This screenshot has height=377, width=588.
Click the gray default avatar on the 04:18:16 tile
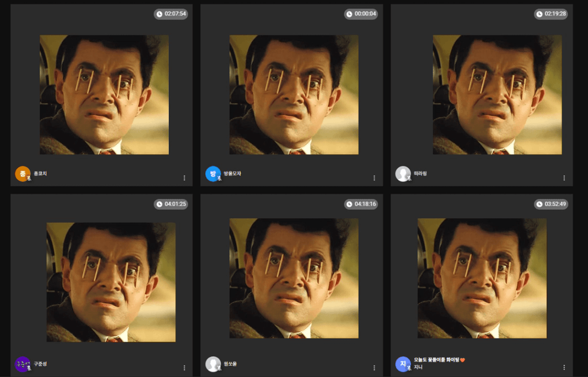click(213, 364)
